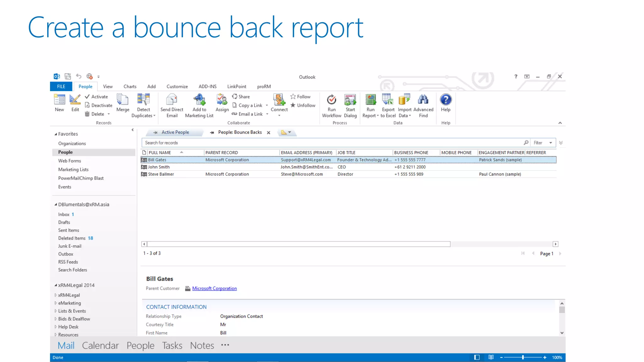This screenshot has width=644, height=362.
Task: Close the People: Bounce Backs tab
Action: click(x=269, y=133)
